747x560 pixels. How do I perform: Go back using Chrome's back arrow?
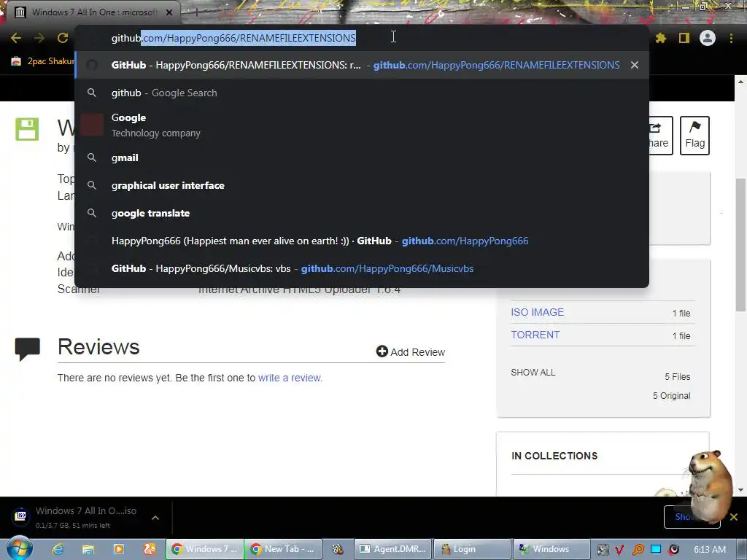point(16,38)
